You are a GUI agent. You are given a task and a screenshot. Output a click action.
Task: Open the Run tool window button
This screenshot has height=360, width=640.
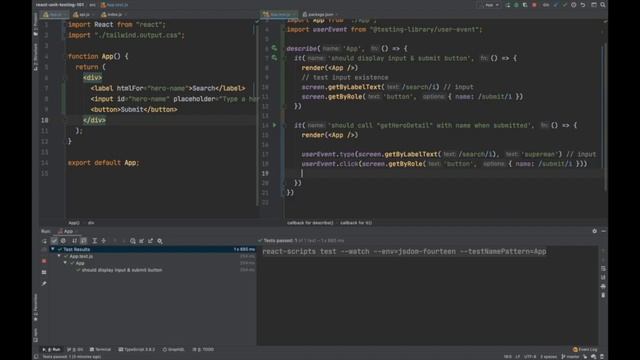51,349
